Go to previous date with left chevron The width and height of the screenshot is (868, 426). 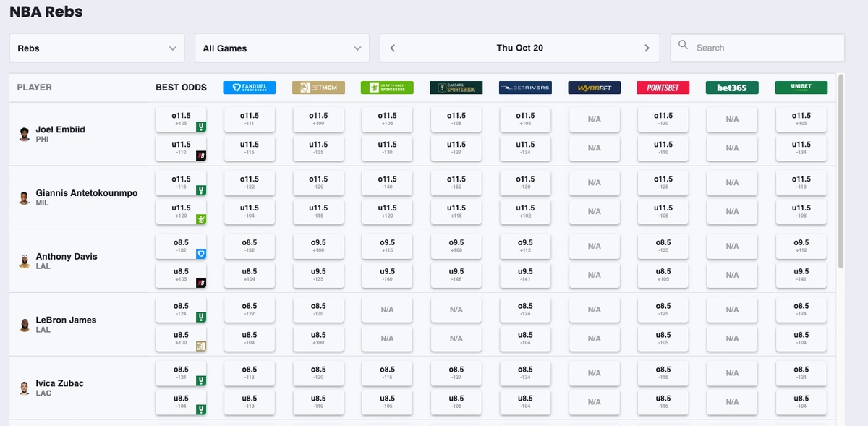[393, 48]
